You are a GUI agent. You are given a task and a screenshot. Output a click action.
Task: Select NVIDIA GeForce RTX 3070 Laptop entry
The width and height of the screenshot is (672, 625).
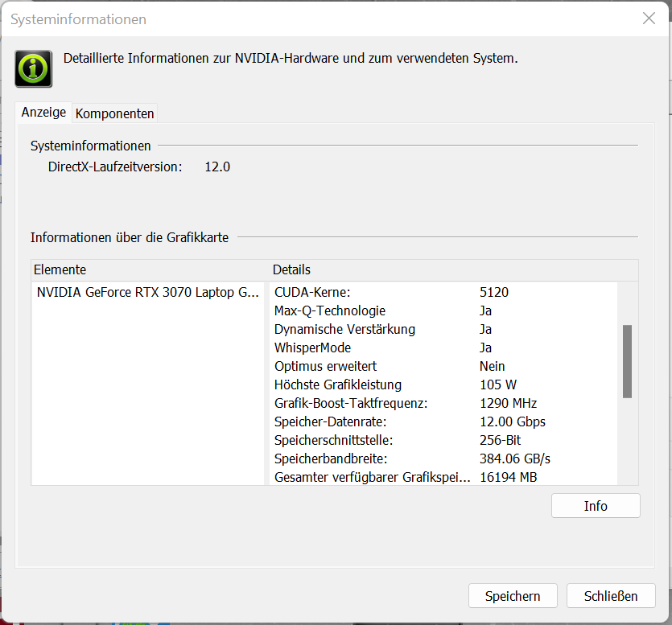pos(148,292)
